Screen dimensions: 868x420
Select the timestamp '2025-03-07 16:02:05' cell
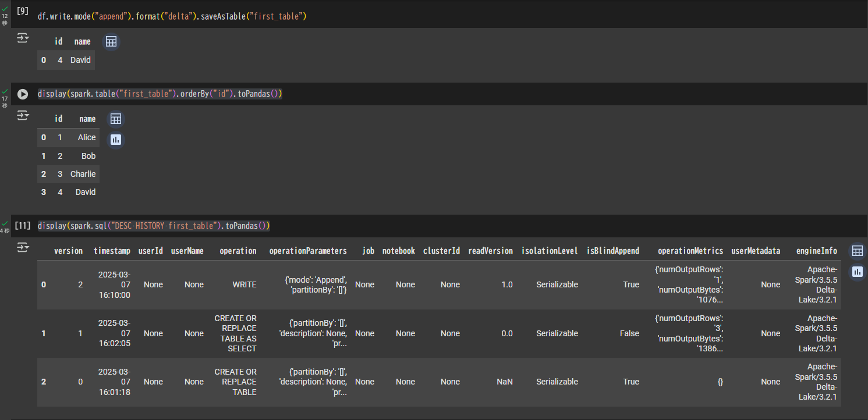114,333
